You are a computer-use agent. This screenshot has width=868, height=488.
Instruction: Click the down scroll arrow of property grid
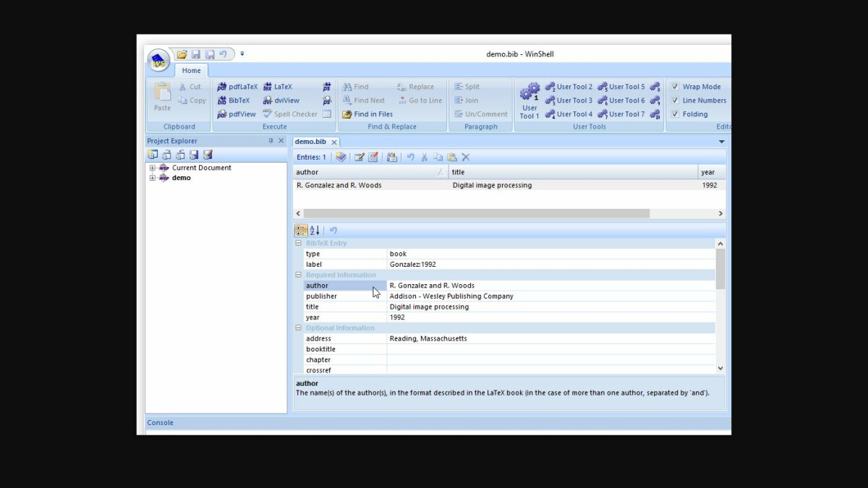click(x=720, y=369)
